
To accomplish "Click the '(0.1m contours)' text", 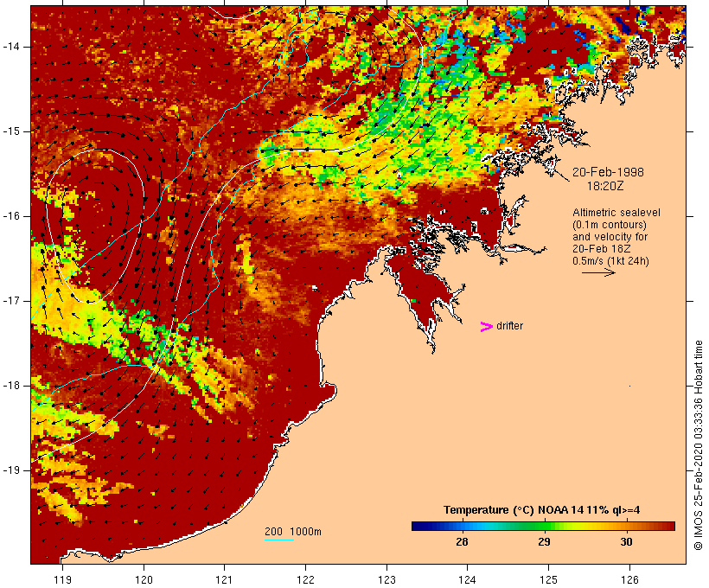I will pos(609,225).
